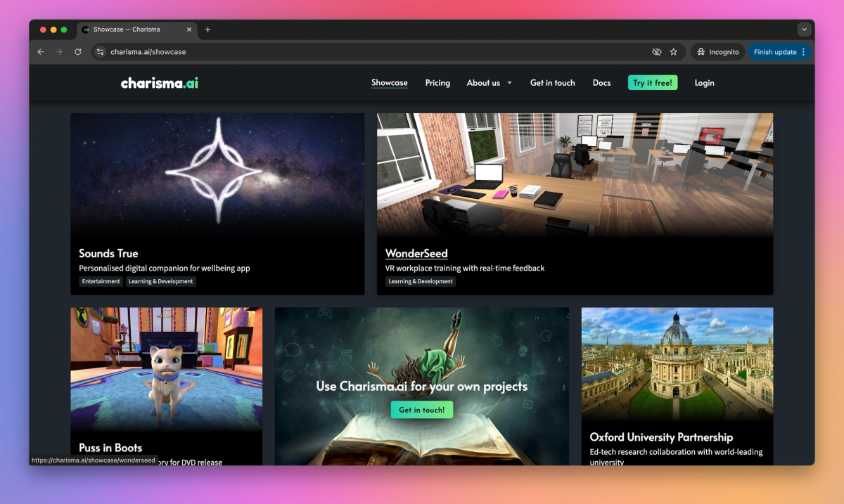The image size is (844, 504).
Task: Select Learning & Development tag on Sounds True
Action: point(160,281)
